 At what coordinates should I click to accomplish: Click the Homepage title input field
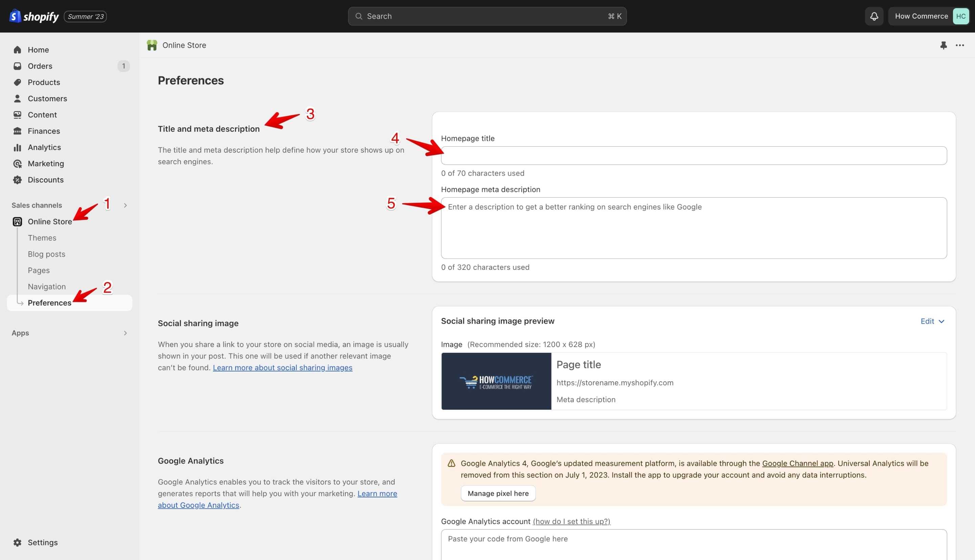pos(694,155)
